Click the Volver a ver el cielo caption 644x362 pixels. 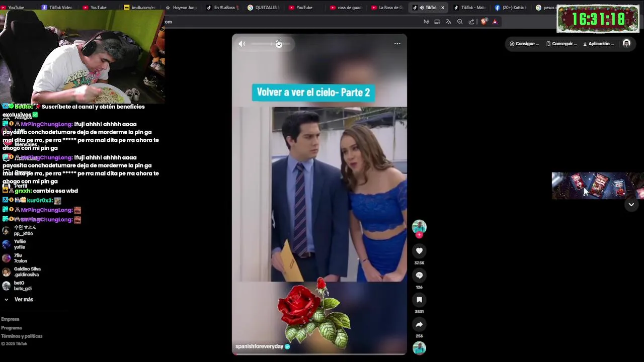click(313, 93)
